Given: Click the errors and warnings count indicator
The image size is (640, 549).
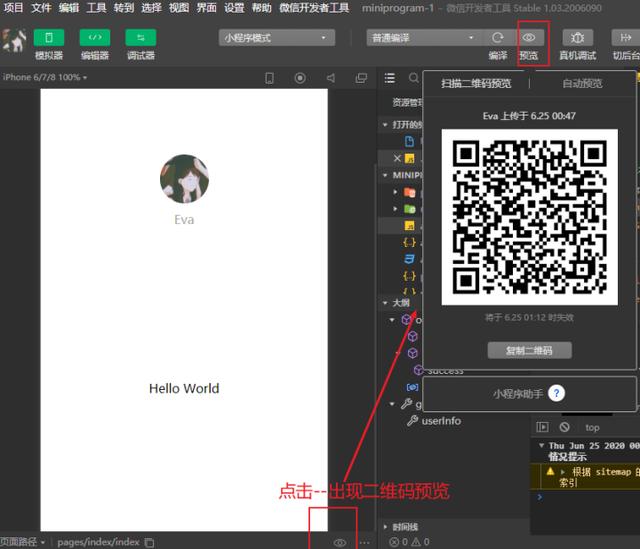Looking at the screenshot, I should click(x=409, y=542).
